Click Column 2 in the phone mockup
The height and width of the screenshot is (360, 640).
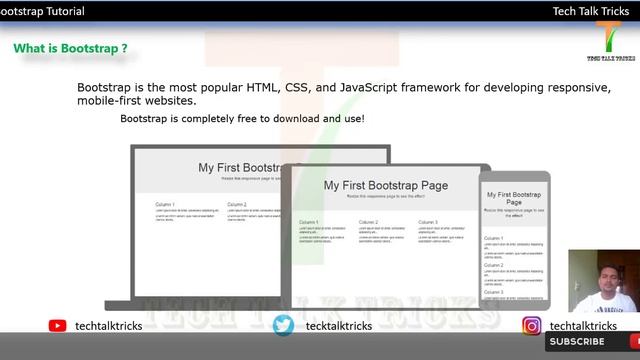(493, 265)
